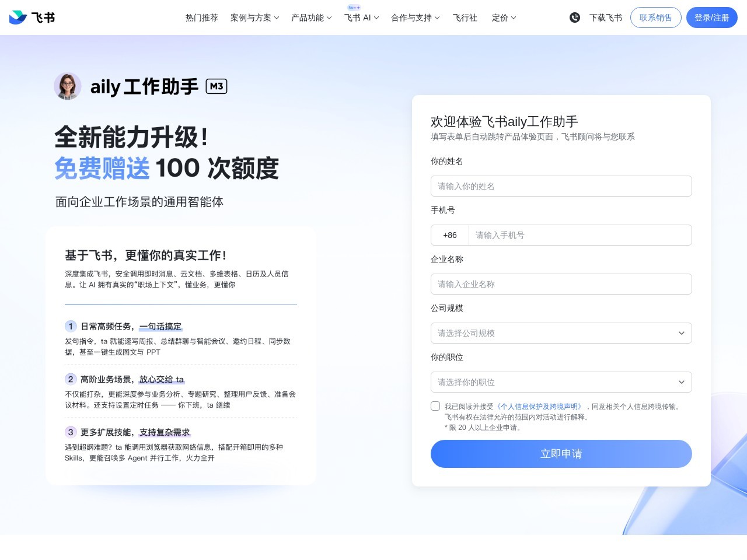The width and height of the screenshot is (747, 560).
Task: Select the +86 country code
Action: [x=450, y=235]
